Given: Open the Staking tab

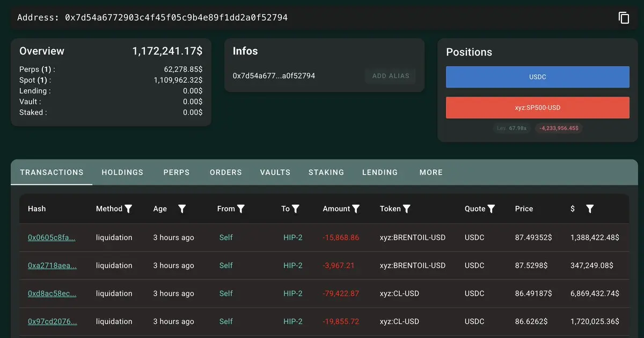Looking at the screenshot, I should click(326, 172).
